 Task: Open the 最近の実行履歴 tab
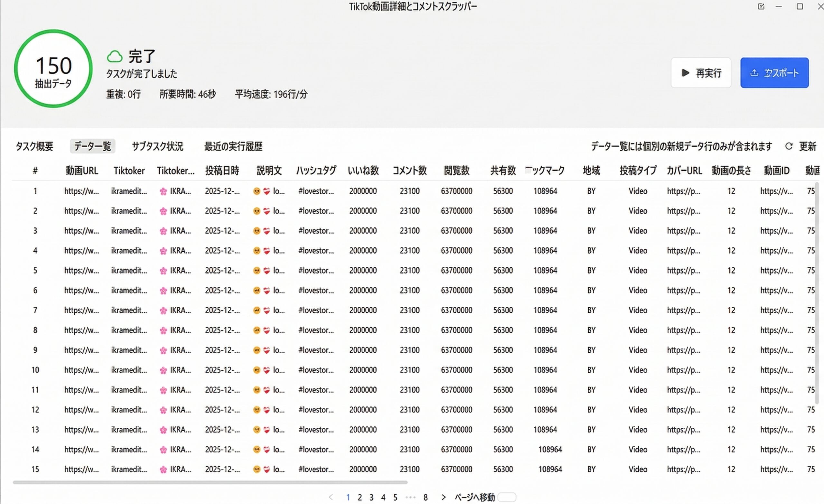[x=233, y=146]
